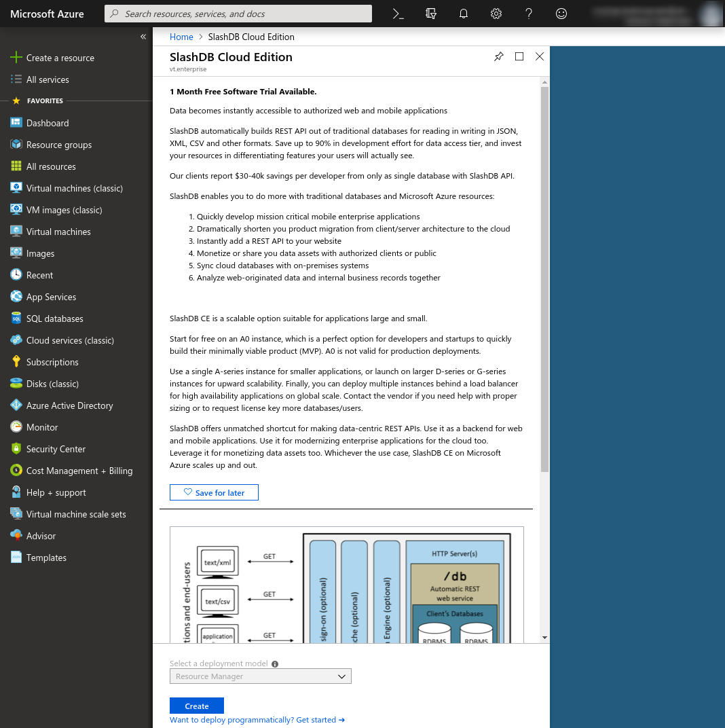Screen dimensions: 725x728
Task: Open Cloud Shell from top bar
Action: click(398, 14)
